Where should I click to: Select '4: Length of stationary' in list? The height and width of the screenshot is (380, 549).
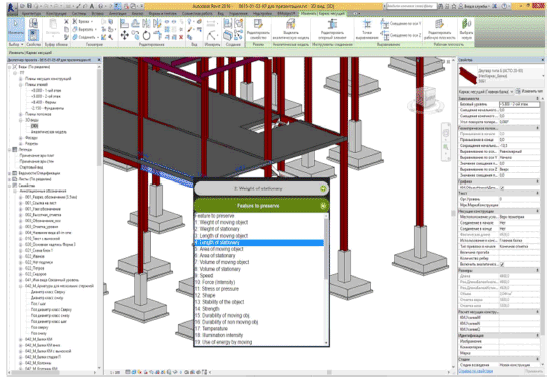coord(259,242)
